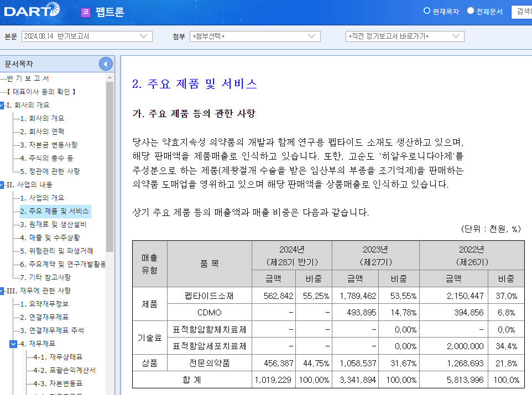532x395 pixels.
Task: Click the scrollbar up arrow in the contents tree
Action: 108,77
